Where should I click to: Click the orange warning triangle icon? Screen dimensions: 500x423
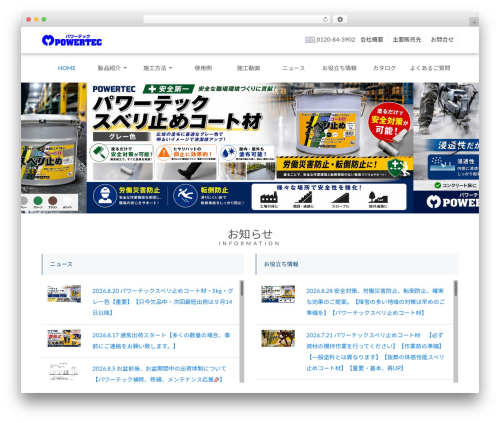[x=164, y=152]
